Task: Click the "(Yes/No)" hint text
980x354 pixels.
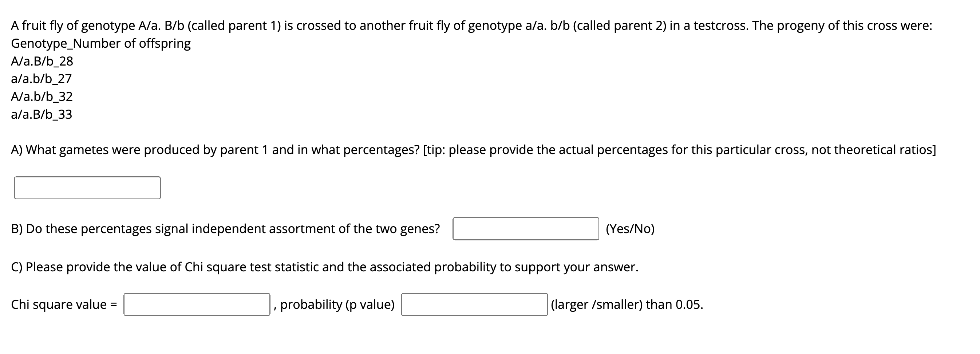Action: [630, 229]
